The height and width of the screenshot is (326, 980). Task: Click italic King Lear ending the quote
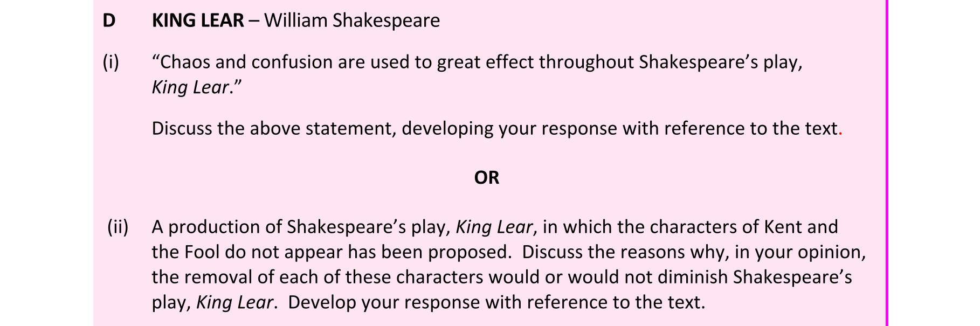tap(191, 87)
